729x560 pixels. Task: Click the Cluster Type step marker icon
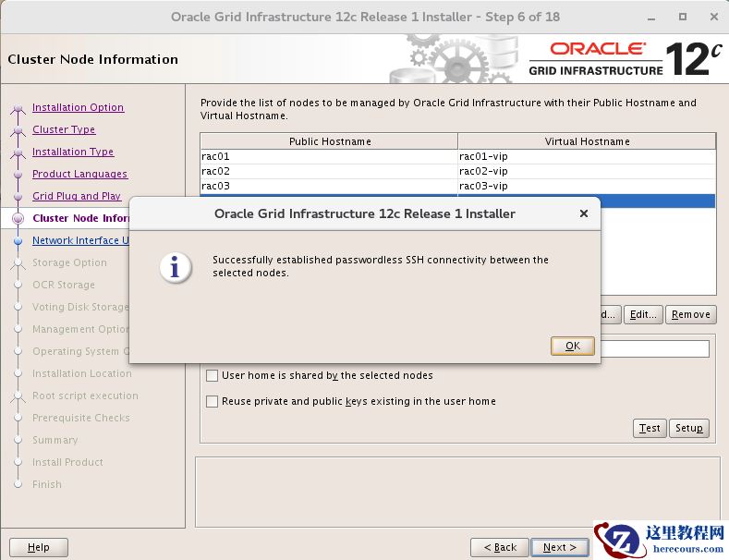[18, 130]
